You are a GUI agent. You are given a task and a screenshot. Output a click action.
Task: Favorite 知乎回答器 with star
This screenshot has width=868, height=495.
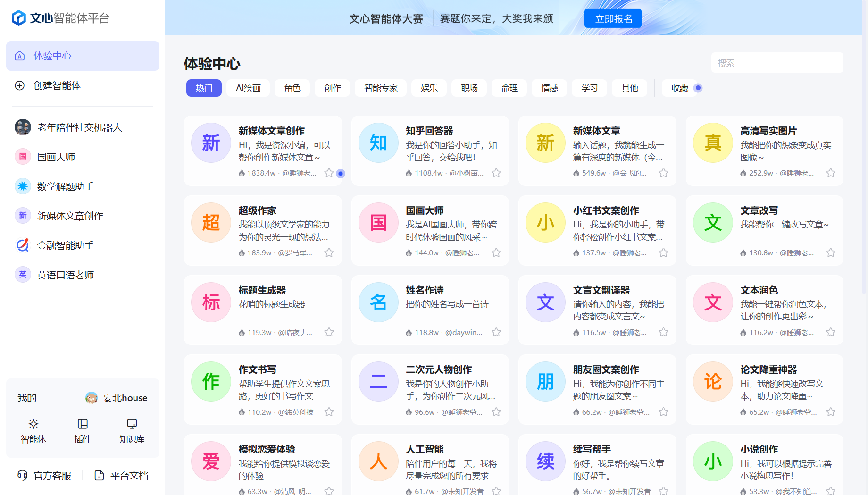click(x=496, y=173)
